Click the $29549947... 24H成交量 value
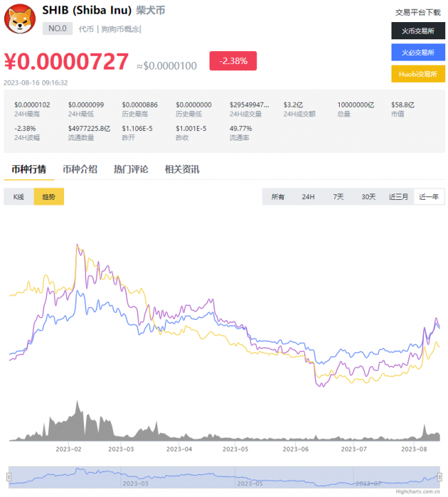The width and height of the screenshot is (448, 497). 250,105
